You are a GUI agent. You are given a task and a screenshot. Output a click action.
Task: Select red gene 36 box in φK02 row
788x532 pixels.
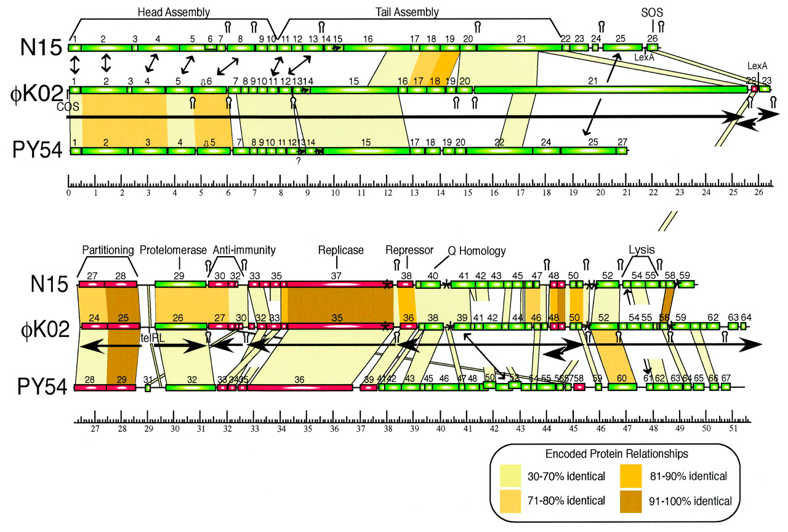point(408,326)
